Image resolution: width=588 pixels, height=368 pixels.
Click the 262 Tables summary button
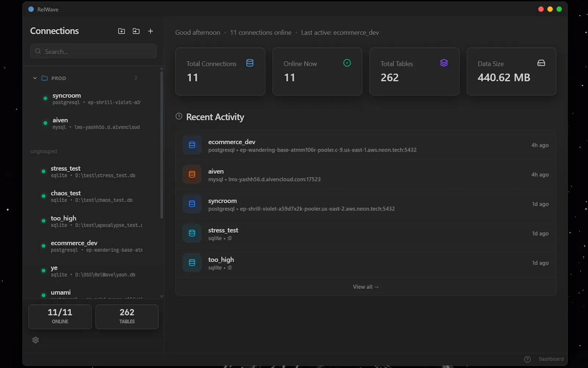tap(127, 316)
